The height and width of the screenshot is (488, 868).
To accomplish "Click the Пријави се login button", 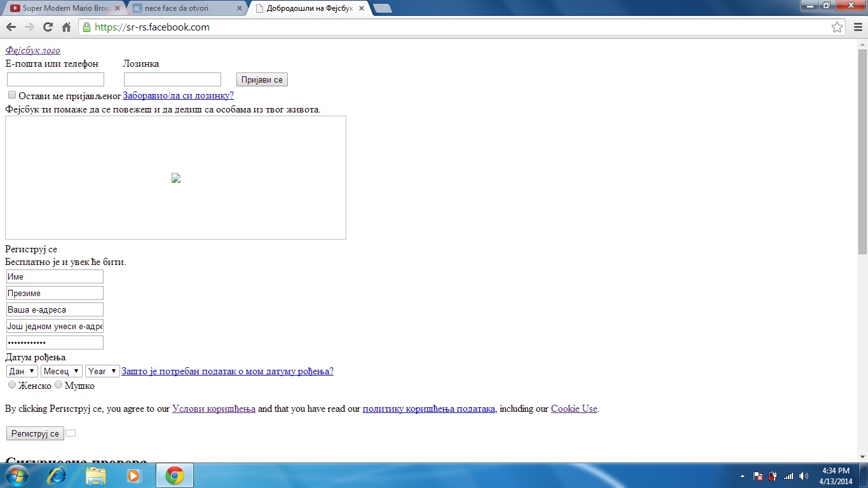I will [x=262, y=79].
